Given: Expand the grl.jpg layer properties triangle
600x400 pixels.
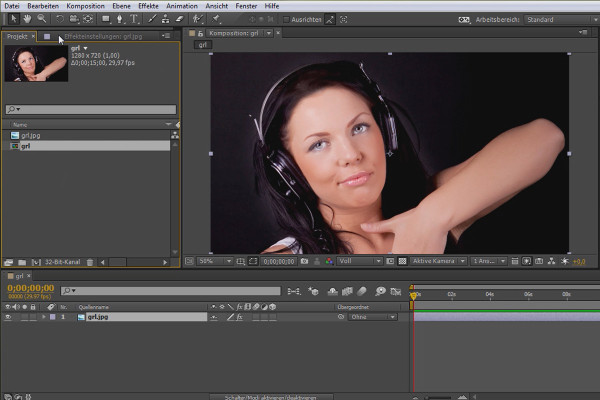Looking at the screenshot, I should tap(43, 317).
